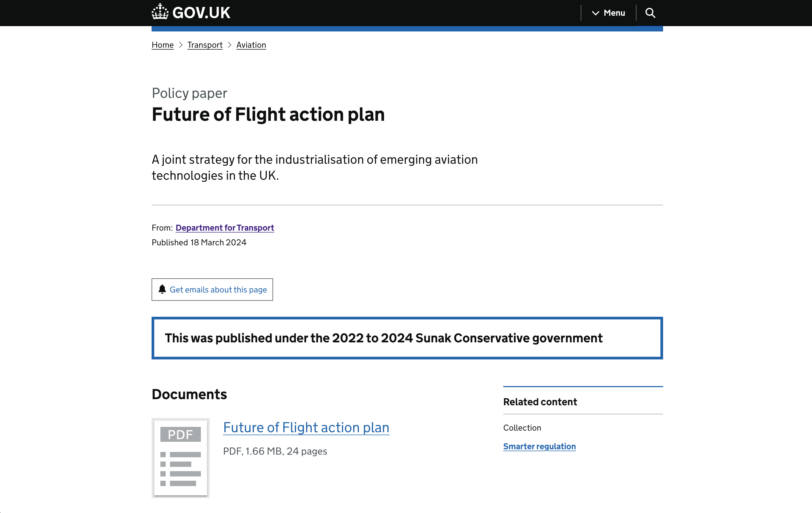This screenshot has height=513, width=812.
Task: Open the PDF document thumbnail
Action: click(x=180, y=458)
